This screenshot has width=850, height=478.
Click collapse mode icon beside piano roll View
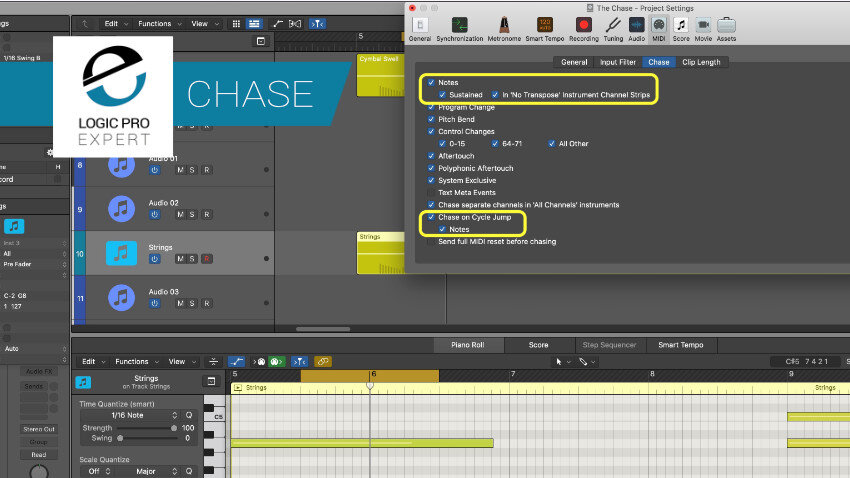[214, 361]
